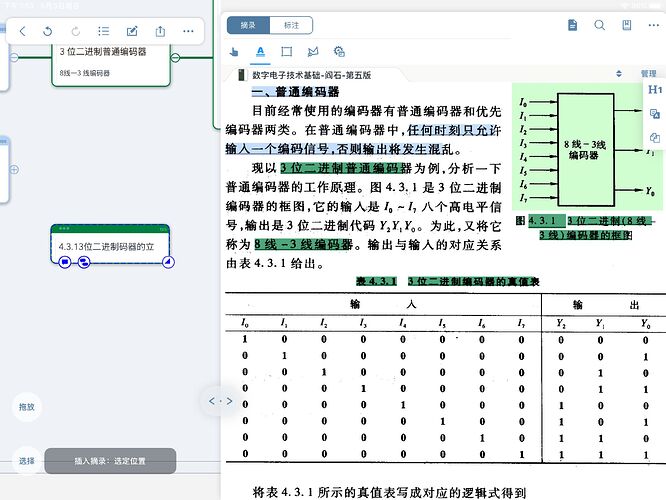Viewport: 666px width, 500px height.
Task: Tap table title 3位二进制编码器的真值表
Action: point(474,281)
